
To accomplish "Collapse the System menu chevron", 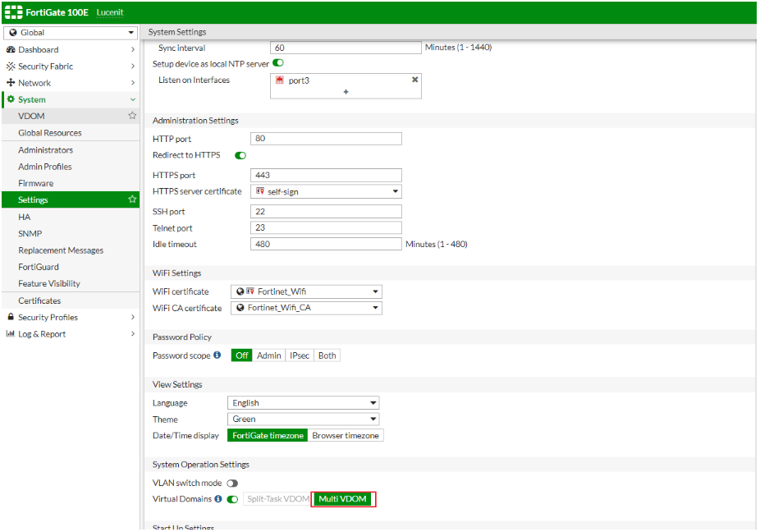I will pyautogui.click(x=133, y=99).
